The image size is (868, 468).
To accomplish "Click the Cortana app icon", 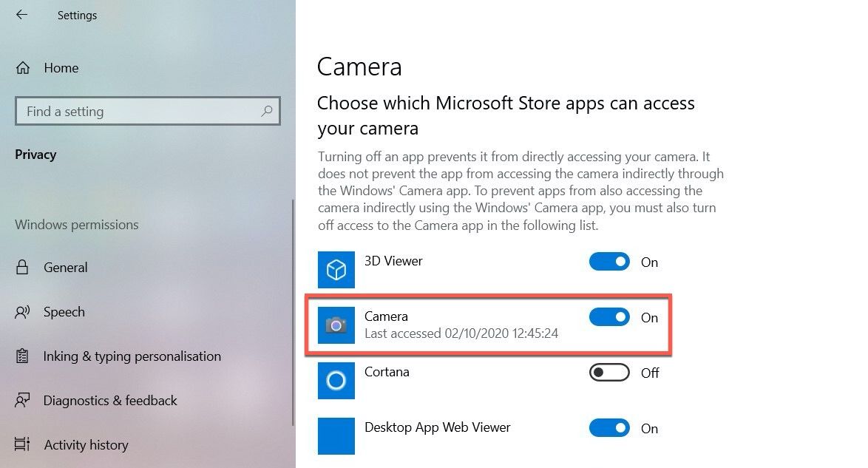I will coord(336,381).
